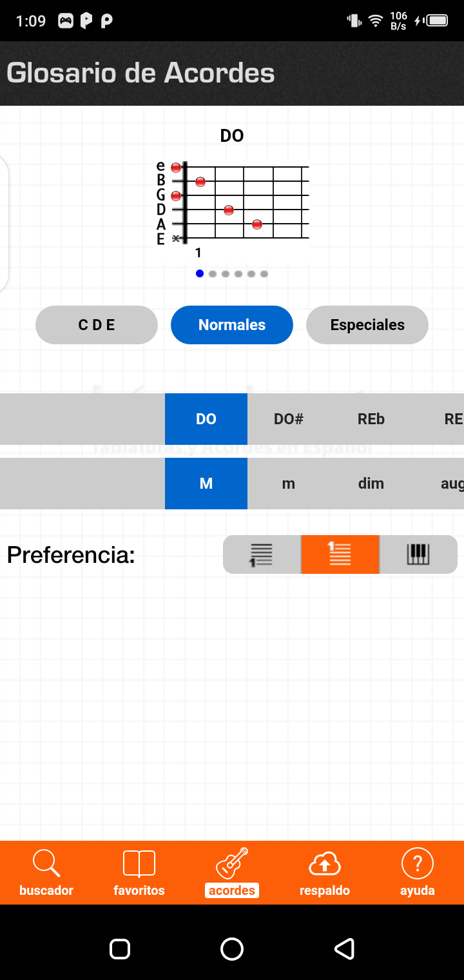The height and width of the screenshot is (980, 464).
Task: Select the Especiales chord set
Action: click(367, 325)
